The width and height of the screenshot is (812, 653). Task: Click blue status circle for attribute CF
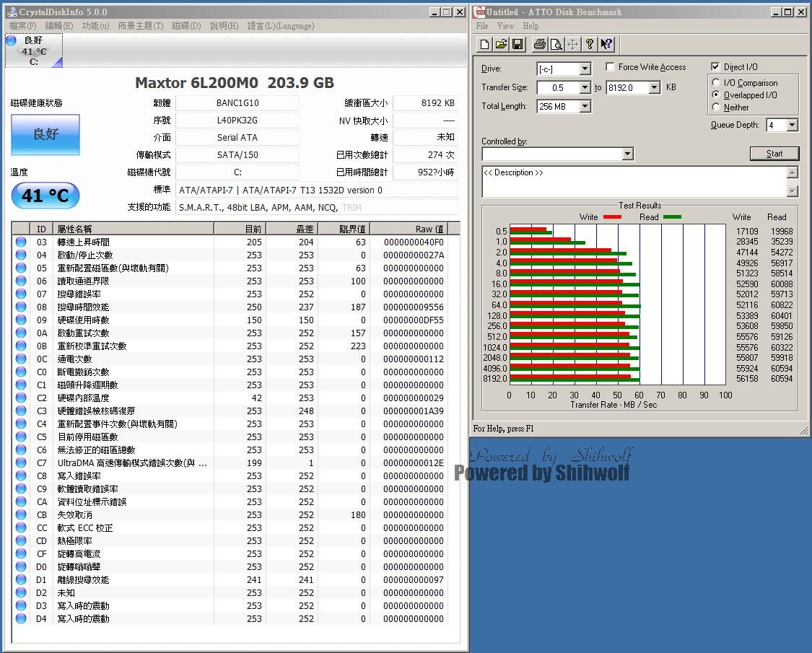(21, 553)
